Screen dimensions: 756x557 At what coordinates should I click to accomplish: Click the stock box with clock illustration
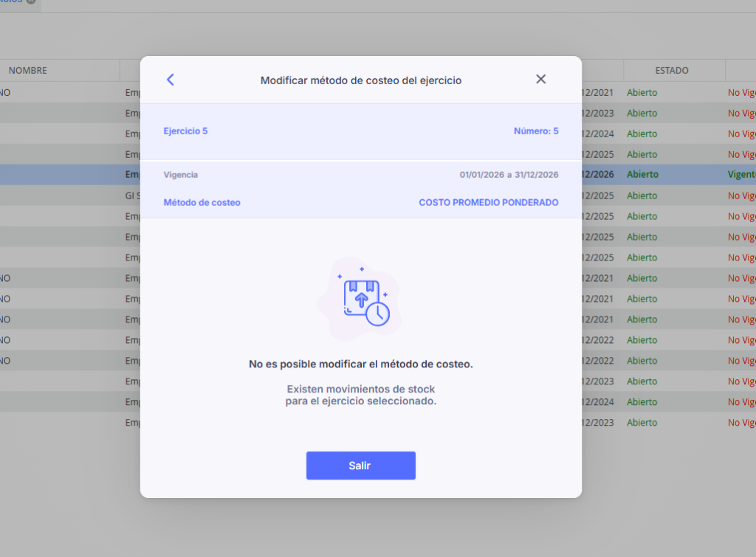click(360, 299)
